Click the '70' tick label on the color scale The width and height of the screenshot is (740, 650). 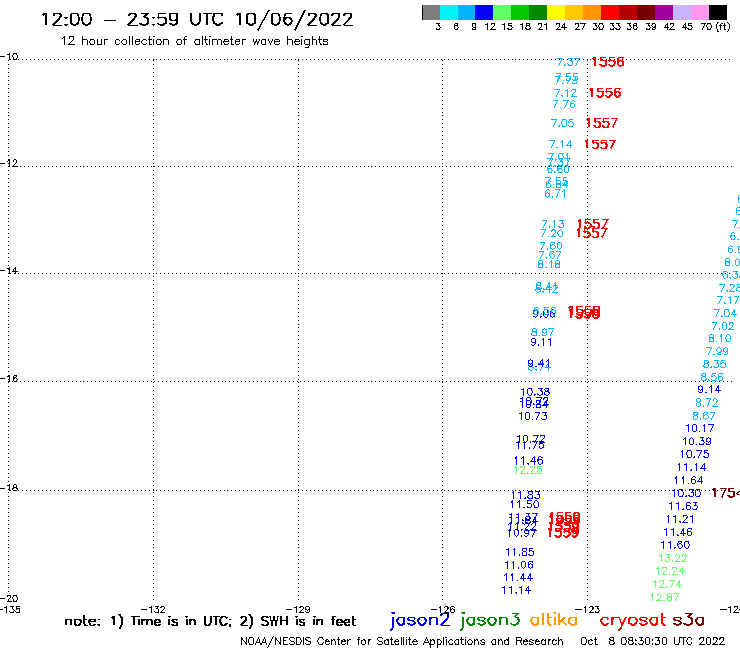(706, 26)
